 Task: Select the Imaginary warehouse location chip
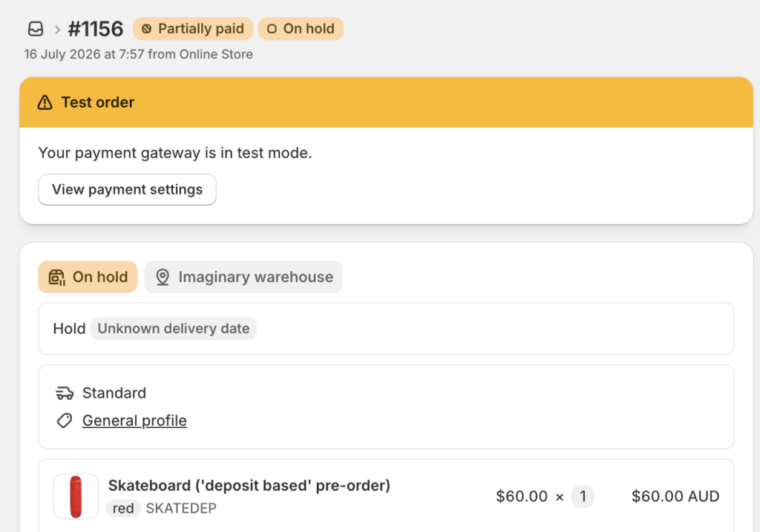pyautogui.click(x=243, y=278)
